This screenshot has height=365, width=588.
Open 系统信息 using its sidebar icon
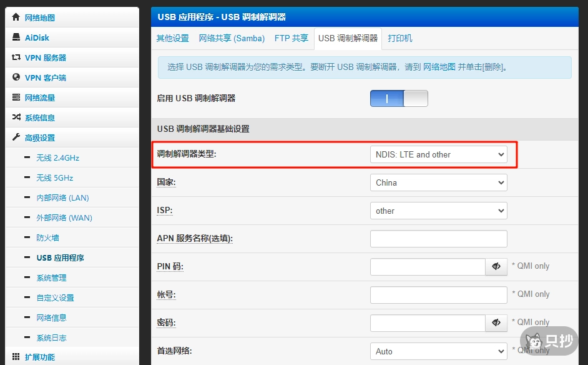16,117
